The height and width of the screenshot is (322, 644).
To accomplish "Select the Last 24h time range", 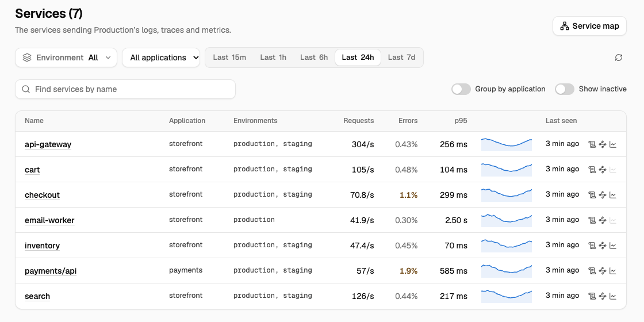I will pyautogui.click(x=358, y=57).
